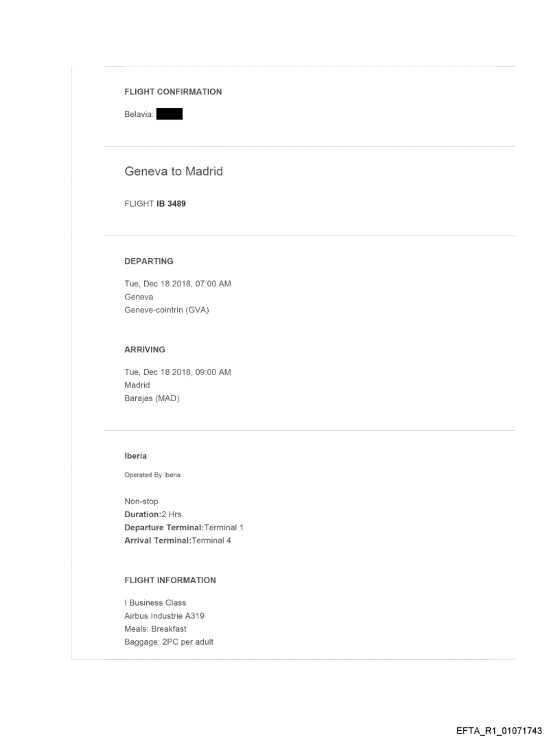Viewport: 560px width, 737px height.
Task: Click the Belavia confirmation label
Action: pyautogui.click(x=139, y=115)
